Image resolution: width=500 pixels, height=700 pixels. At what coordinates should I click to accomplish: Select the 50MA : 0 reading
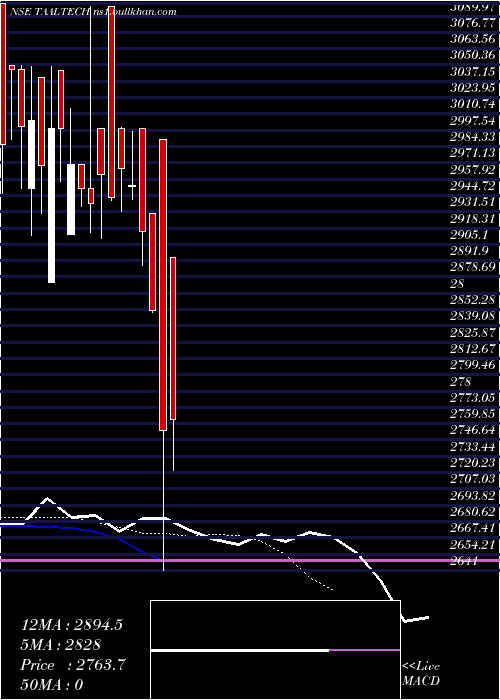pyautogui.click(x=52, y=684)
